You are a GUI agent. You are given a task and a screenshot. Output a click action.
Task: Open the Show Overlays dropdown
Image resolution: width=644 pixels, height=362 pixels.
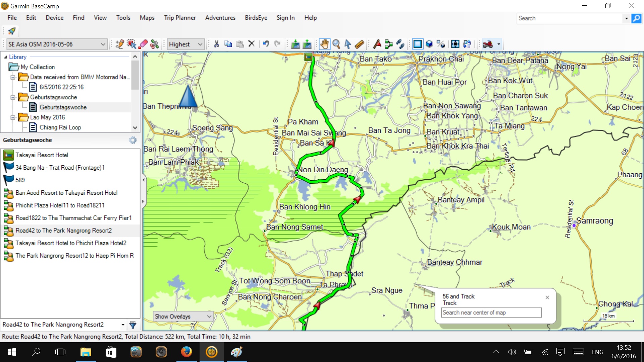tap(183, 316)
